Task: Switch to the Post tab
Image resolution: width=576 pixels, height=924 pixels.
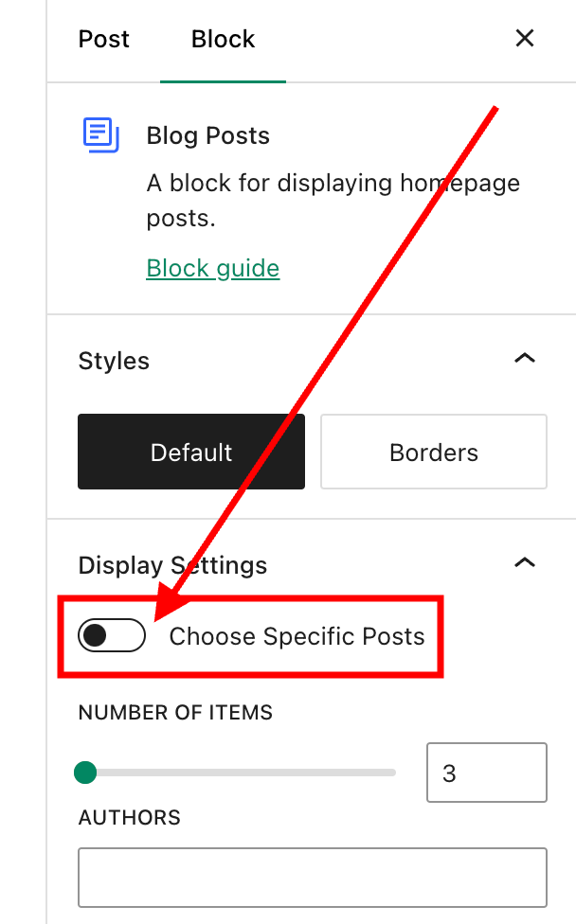Action: (104, 39)
